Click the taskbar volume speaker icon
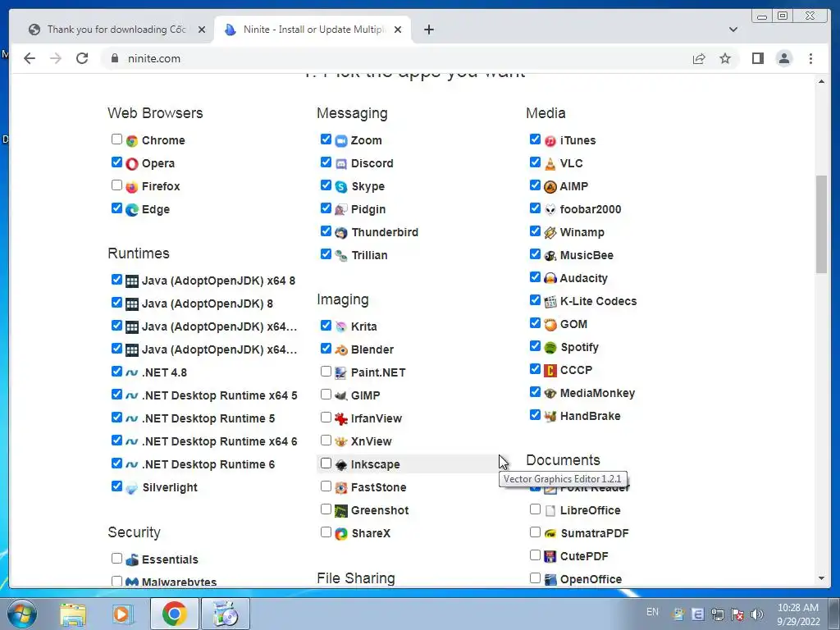 (x=756, y=614)
